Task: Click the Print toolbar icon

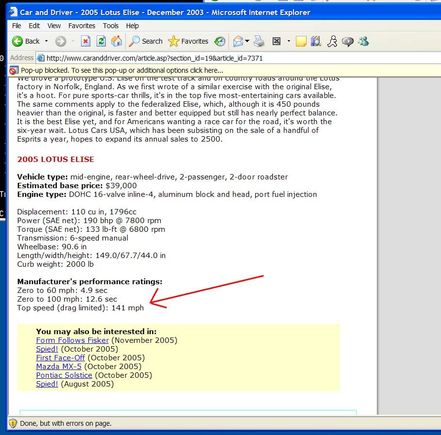Action: click(x=259, y=41)
